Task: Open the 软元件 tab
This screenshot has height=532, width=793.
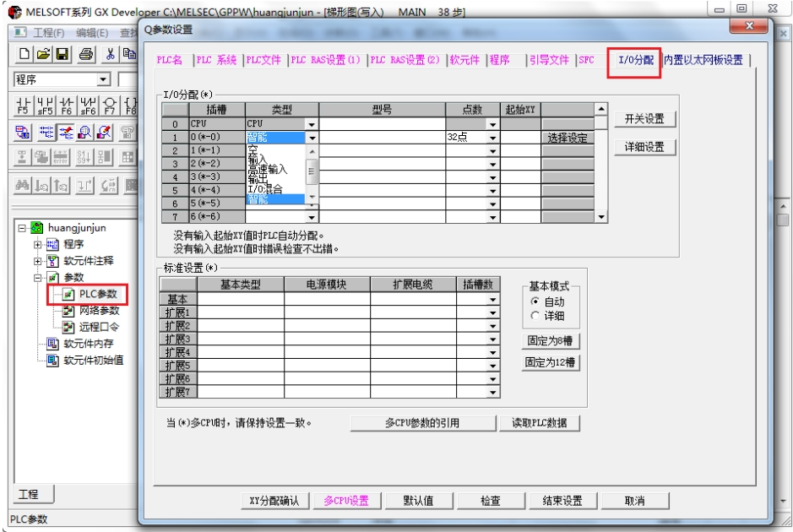Action: coord(464,60)
